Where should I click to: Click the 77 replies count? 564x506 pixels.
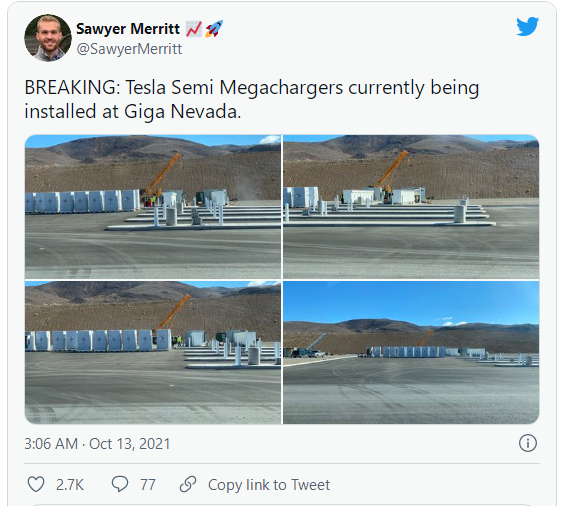[148, 485]
